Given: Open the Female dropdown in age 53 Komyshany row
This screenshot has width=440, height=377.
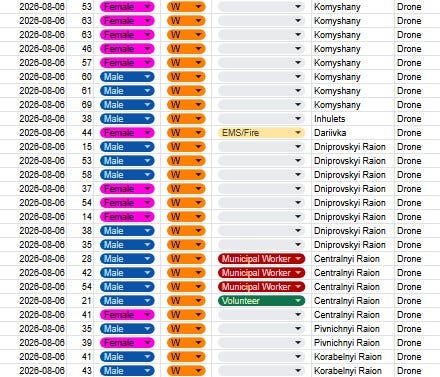Looking at the screenshot, I should pos(127,7).
